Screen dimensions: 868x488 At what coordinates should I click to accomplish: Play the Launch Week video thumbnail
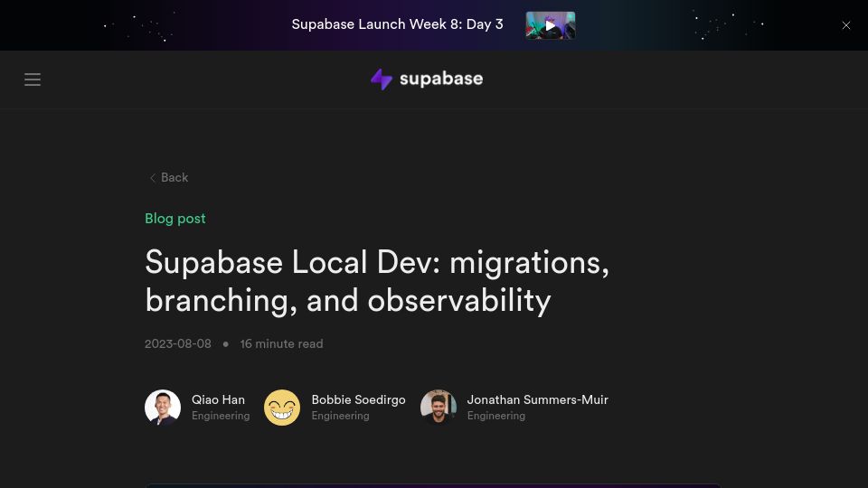coord(551,25)
